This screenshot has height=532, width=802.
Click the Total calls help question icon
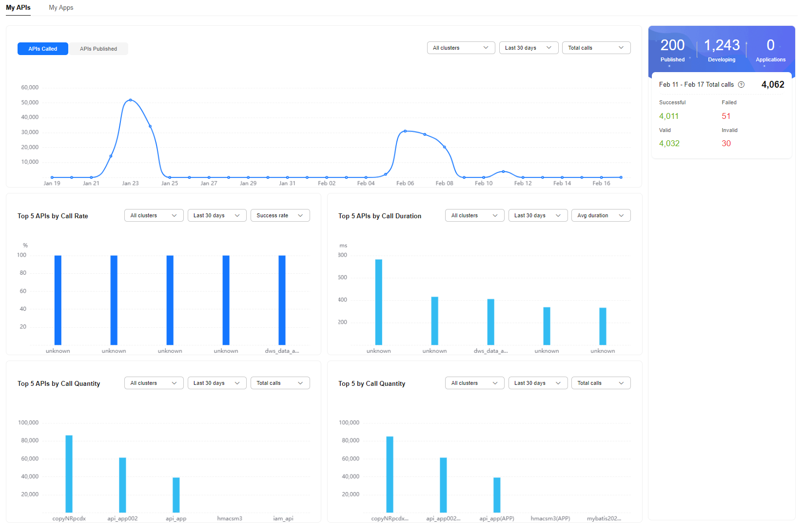click(741, 85)
